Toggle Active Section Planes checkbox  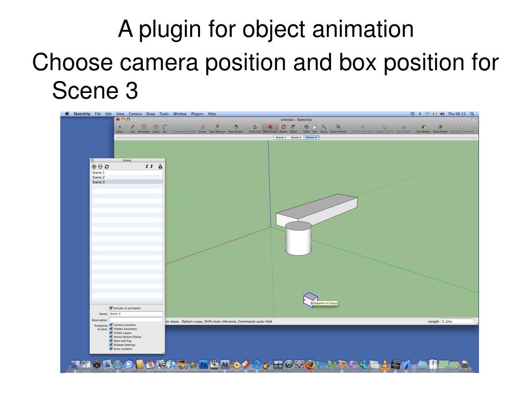(x=111, y=337)
